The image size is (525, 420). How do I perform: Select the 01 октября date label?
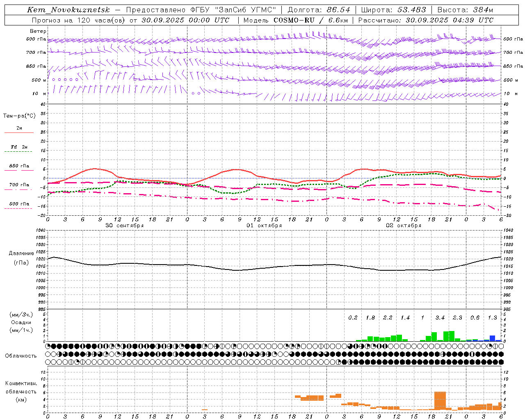point(264,226)
